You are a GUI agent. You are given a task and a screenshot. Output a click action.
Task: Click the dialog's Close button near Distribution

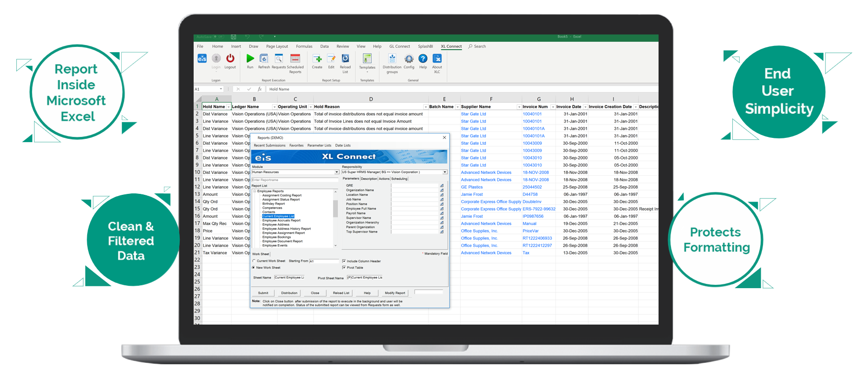pos(315,293)
